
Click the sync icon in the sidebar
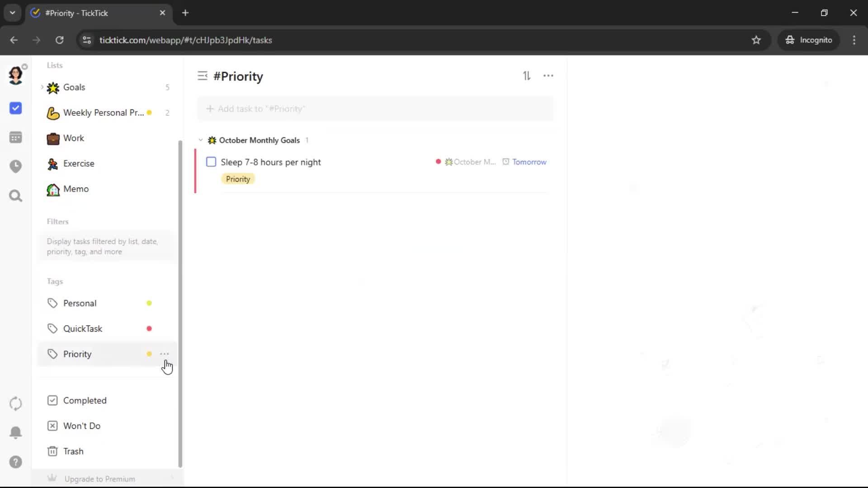coord(15,404)
